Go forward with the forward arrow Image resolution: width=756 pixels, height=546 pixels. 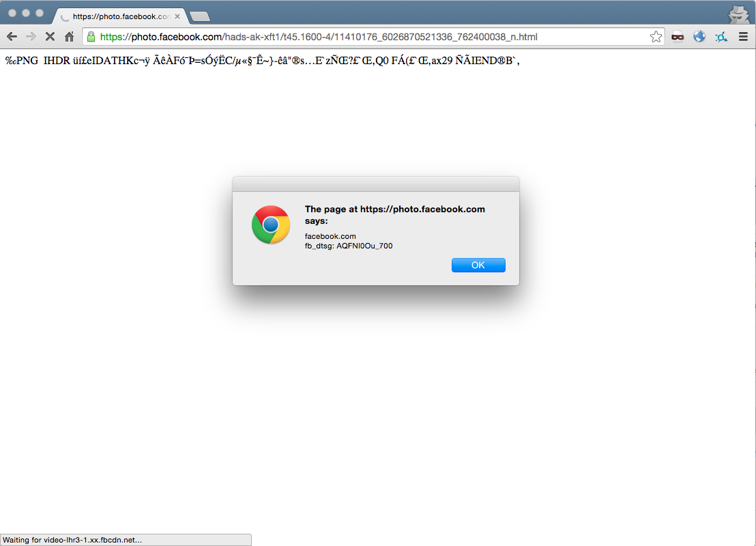pos(31,37)
